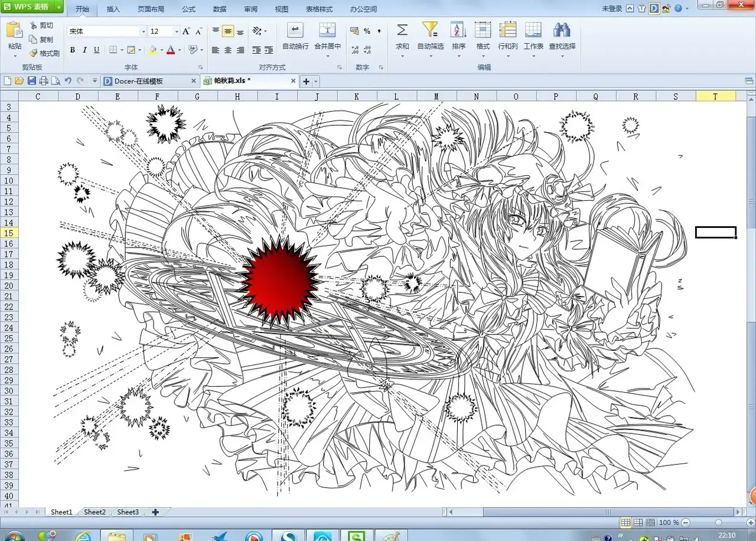Toggle italic text formatting
756x541 pixels.
tap(84, 50)
